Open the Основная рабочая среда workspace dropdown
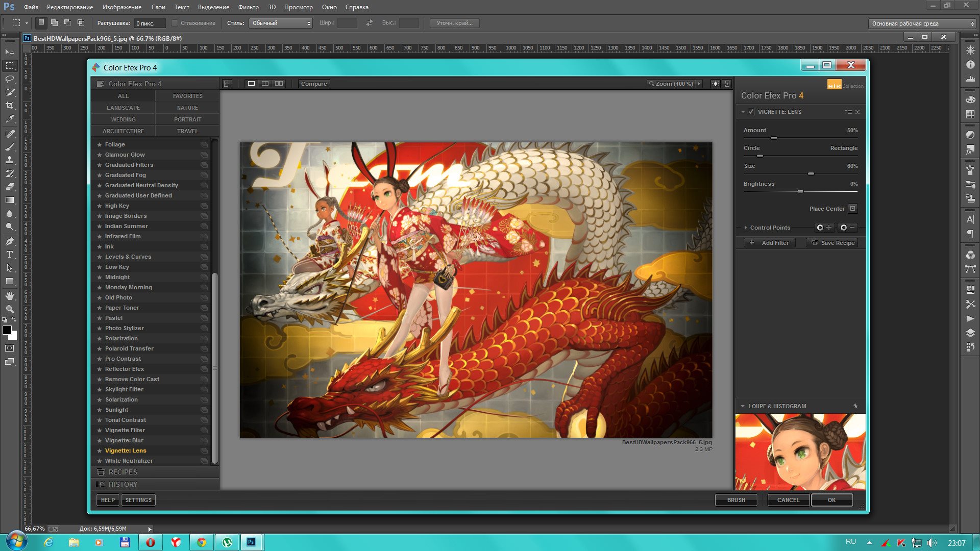This screenshot has height=551, width=980. (922, 23)
